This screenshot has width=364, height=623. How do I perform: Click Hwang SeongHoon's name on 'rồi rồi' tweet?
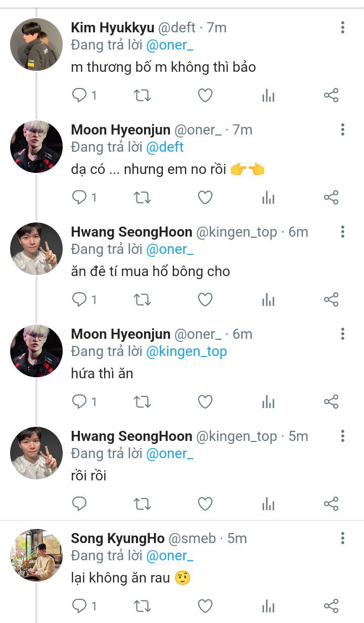click(131, 436)
